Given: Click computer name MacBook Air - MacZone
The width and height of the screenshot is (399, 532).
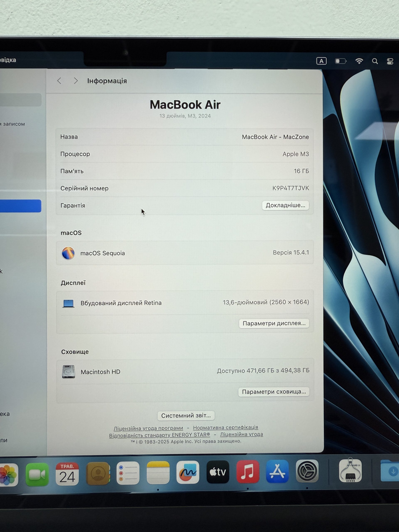Looking at the screenshot, I should point(275,137).
